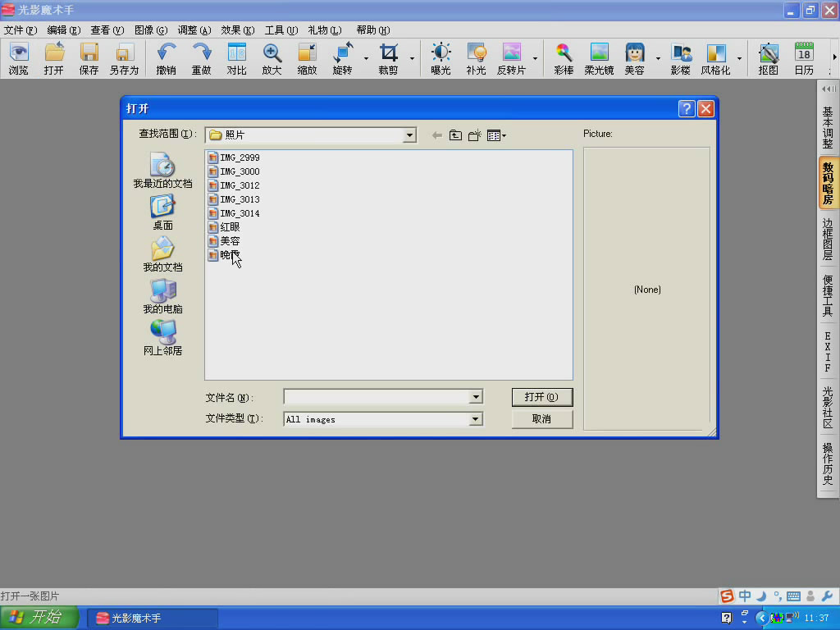
Task: Select the 裁剪 (Crop) toolbar icon
Action: [x=388, y=58]
